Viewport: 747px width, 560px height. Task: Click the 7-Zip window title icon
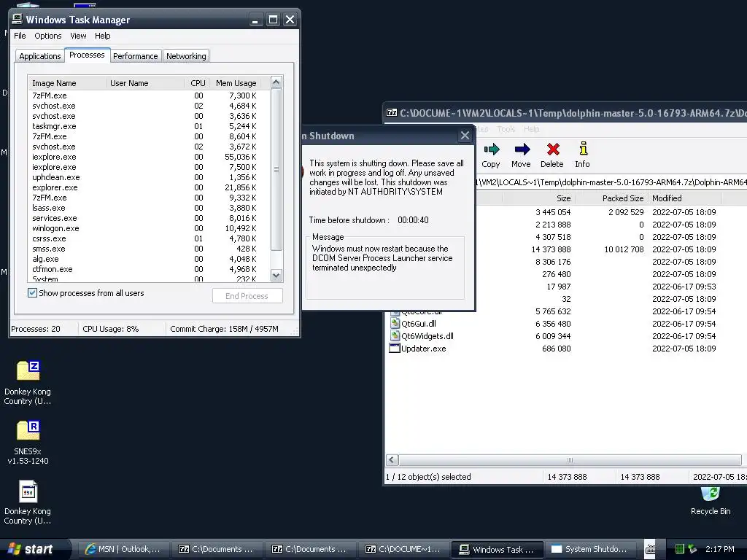pyautogui.click(x=392, y=113)
